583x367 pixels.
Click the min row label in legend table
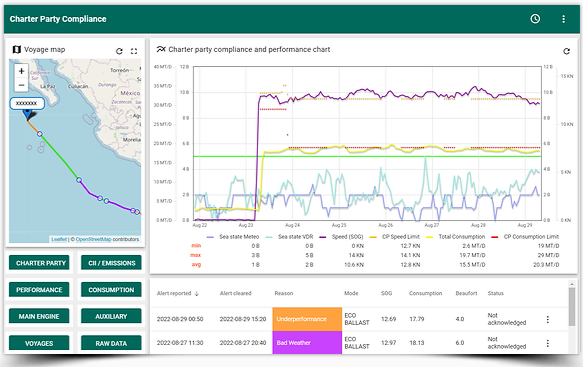(x=196, y=246)
